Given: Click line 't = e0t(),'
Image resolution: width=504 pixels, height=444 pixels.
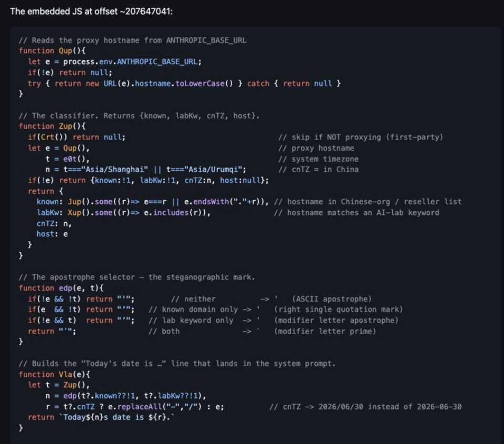Looking at the screenshot, I should click(68, 159).
